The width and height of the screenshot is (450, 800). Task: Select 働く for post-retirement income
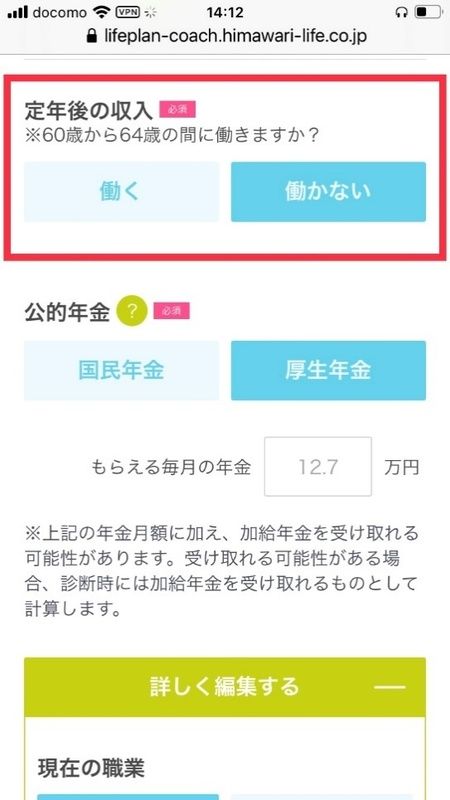coord(121,192)
